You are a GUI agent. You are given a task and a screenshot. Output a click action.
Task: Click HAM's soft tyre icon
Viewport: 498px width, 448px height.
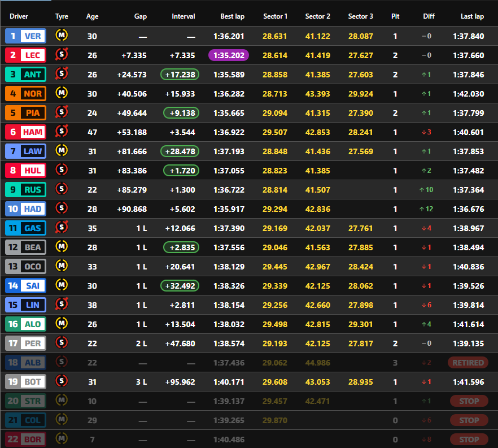tap(62, 131)
